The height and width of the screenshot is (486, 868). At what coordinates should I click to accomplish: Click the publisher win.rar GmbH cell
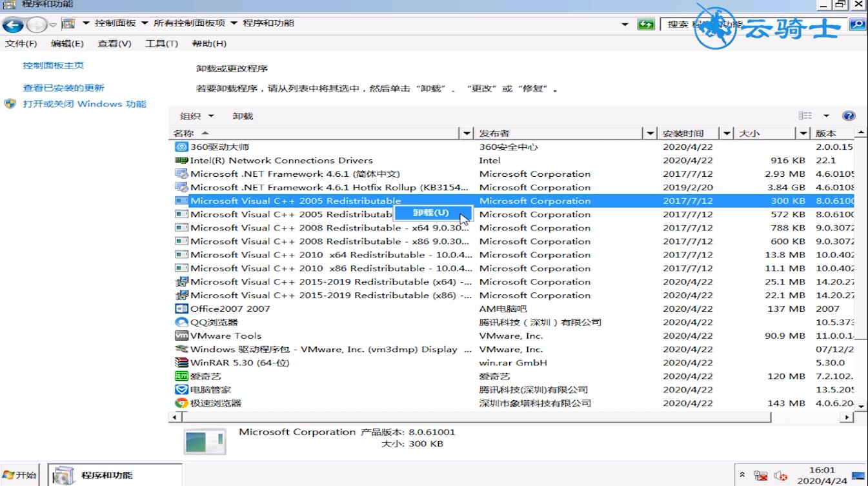[x=513, y=363]
